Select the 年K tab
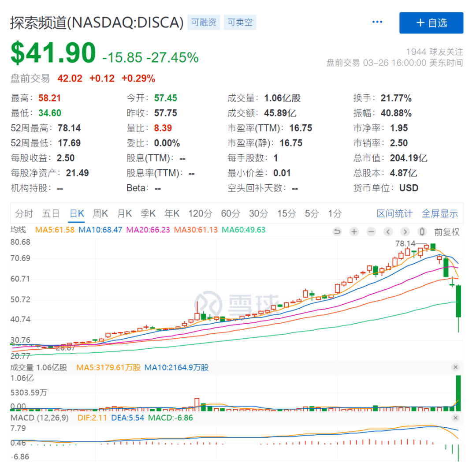Screen dimensions: 476x463 click(x=172, y=213)
